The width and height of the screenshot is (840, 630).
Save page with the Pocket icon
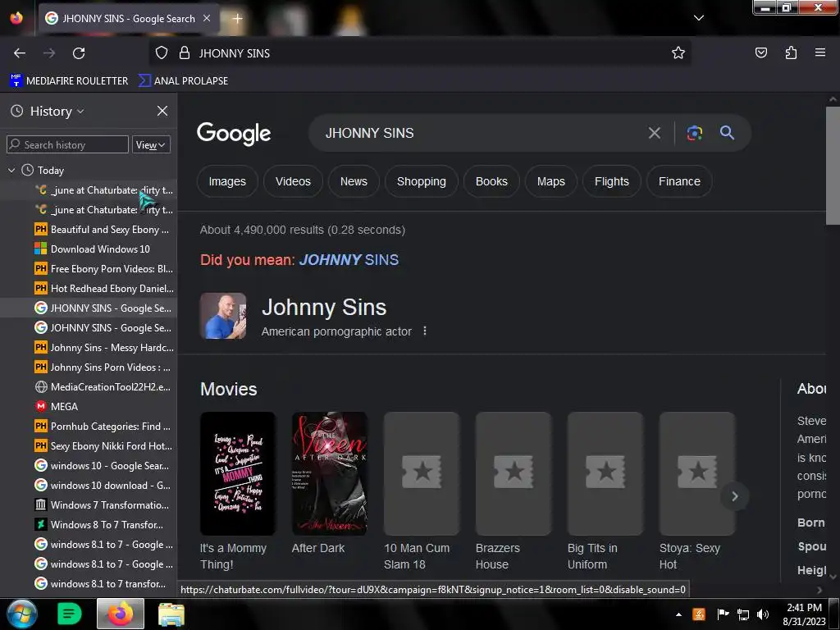[x=760, y=52]
